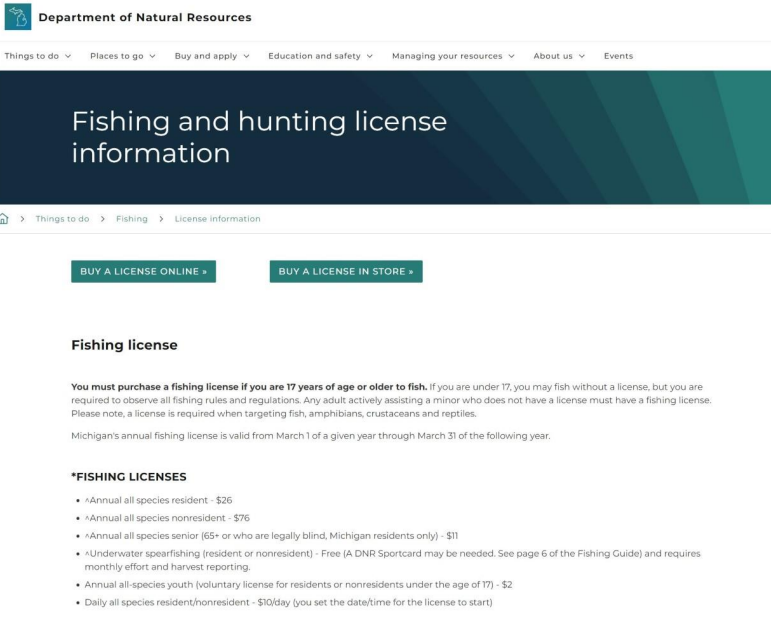Open the Places to go menu
Image resolution: width=771 pixels, height=644 pixels.
[117, 56]
